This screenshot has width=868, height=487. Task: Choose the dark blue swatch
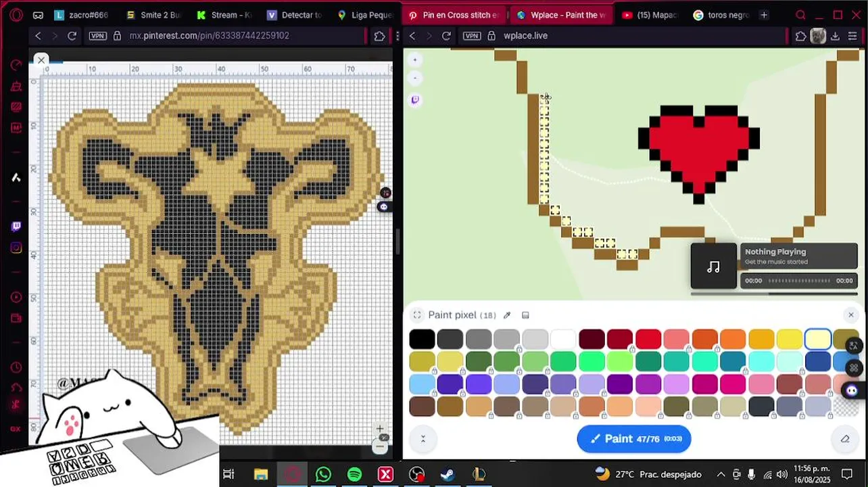pyautogui.click(x=817, y=361)
